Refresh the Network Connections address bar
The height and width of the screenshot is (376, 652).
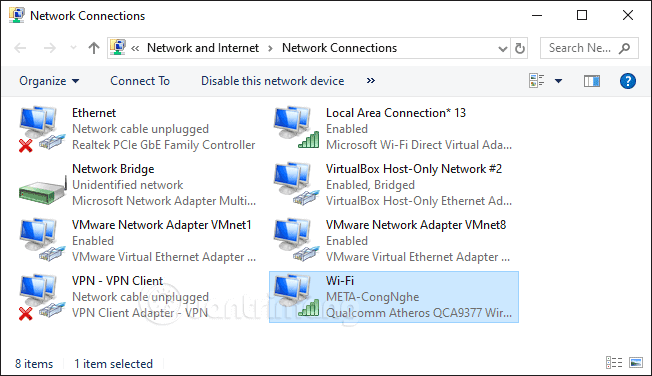click(x=519, y=48)
